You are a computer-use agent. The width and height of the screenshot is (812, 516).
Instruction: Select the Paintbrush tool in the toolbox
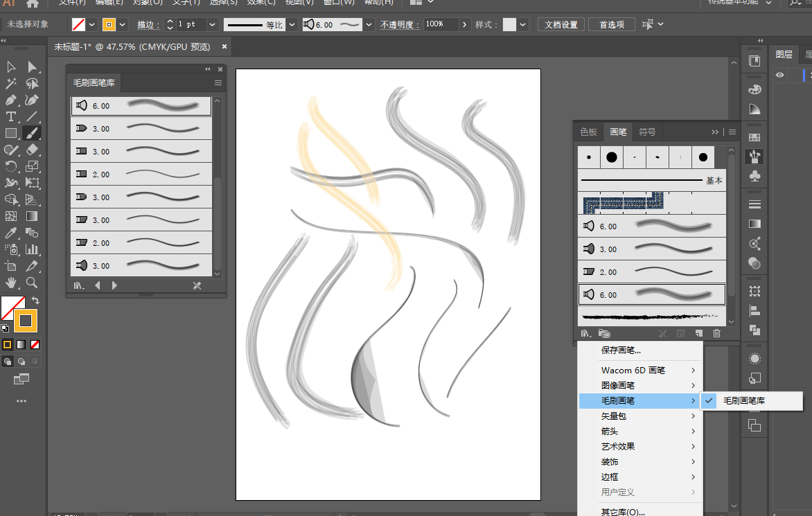pyautogui.click(x=32, y=133)
